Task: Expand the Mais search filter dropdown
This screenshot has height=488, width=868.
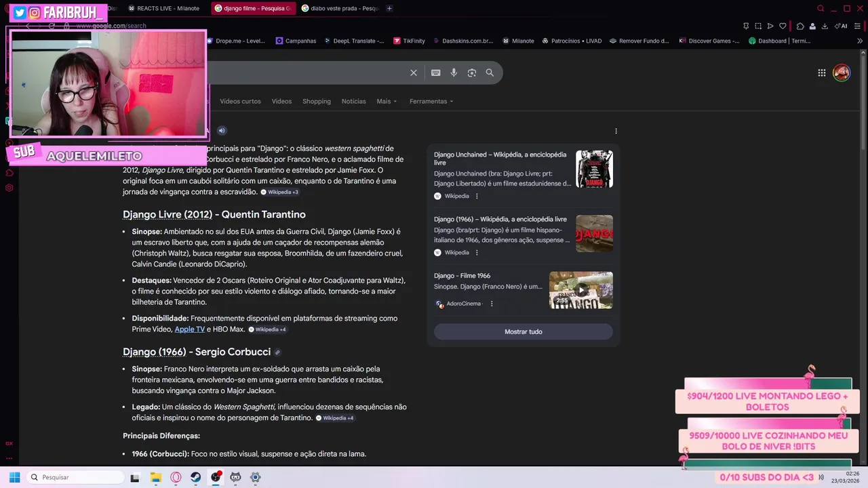Action: click(x=387, y=101)
